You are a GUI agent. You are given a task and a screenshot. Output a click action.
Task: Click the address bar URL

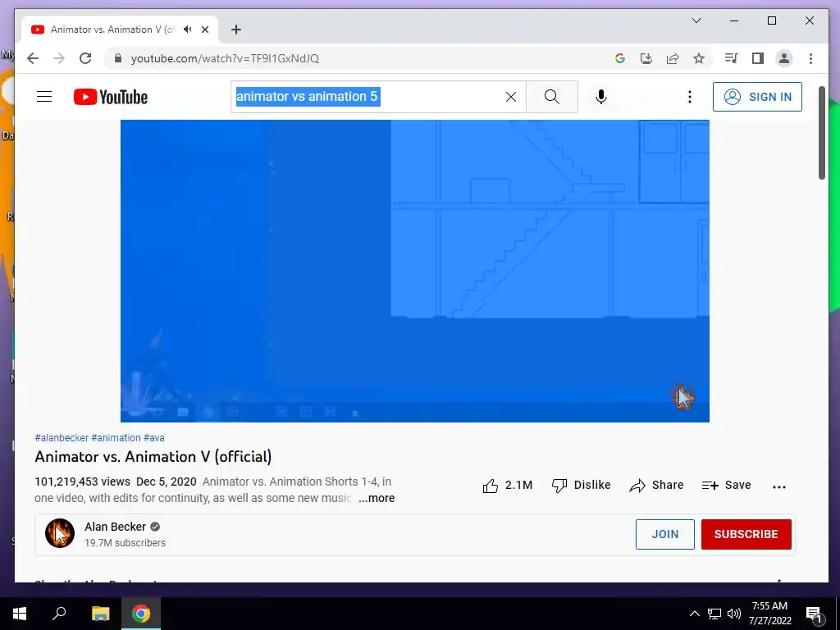coord(225,58)
